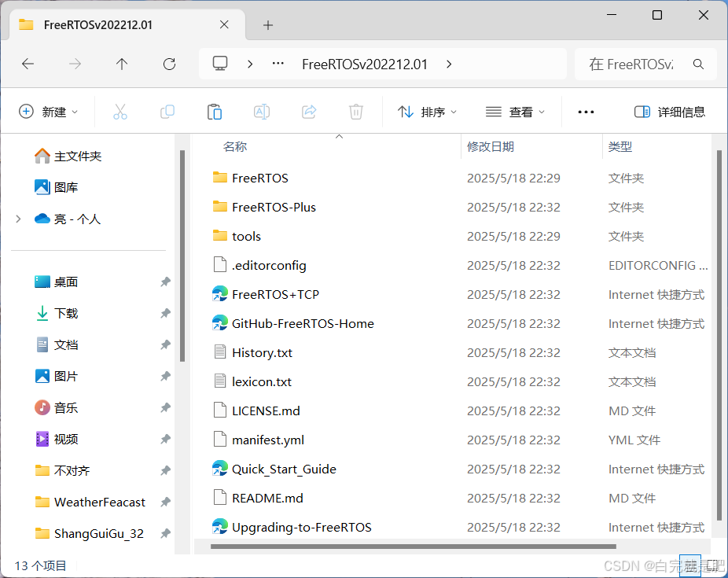Screen dimensions: 728x578
Task: Click the Rename icon in toolbar
Action: [262, 112]
